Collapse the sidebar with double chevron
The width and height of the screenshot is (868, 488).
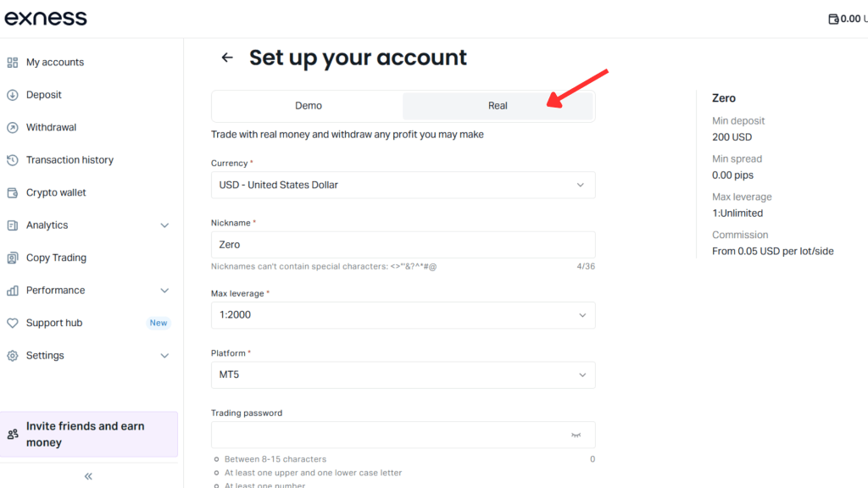tap(88, 476)
